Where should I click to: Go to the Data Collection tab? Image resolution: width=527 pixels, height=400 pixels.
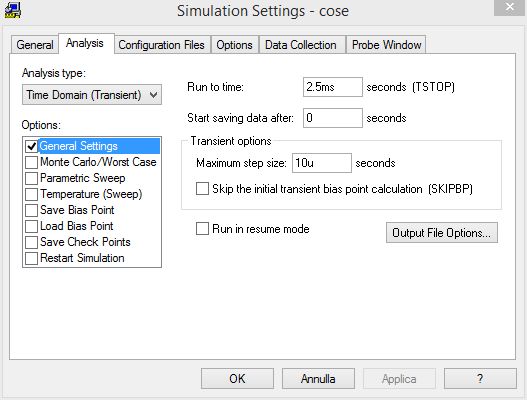[300, 45]
